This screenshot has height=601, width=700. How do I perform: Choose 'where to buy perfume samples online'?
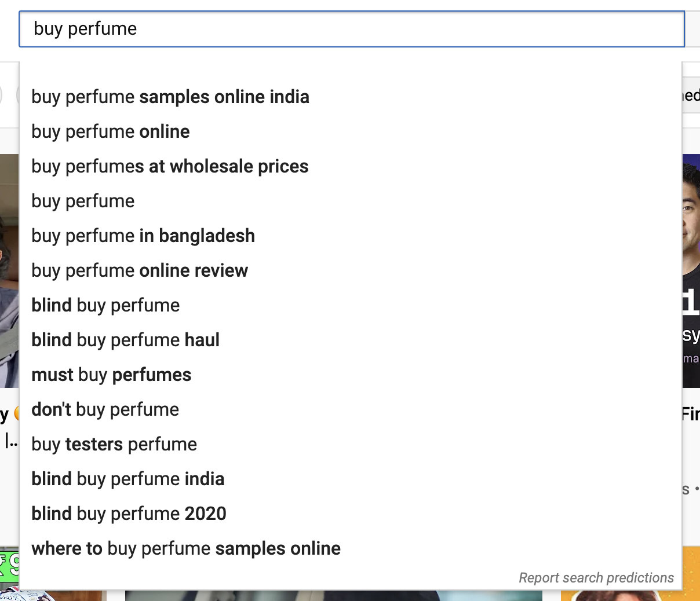pyautogui.click(x=351, y=548)
